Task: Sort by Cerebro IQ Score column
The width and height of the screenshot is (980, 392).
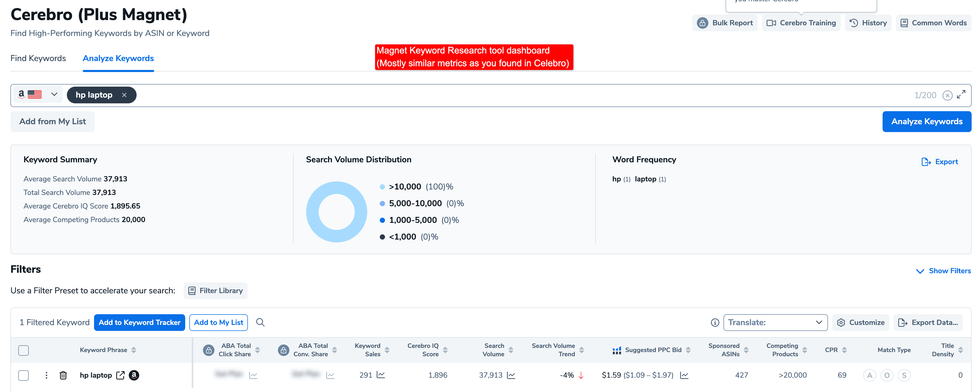Action: 445,350
